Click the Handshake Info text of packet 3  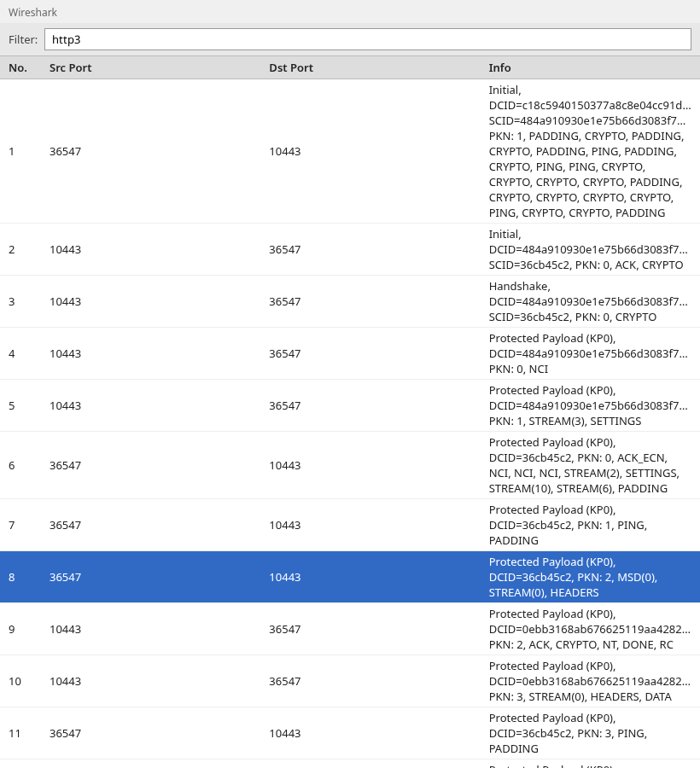coord(588,301)
